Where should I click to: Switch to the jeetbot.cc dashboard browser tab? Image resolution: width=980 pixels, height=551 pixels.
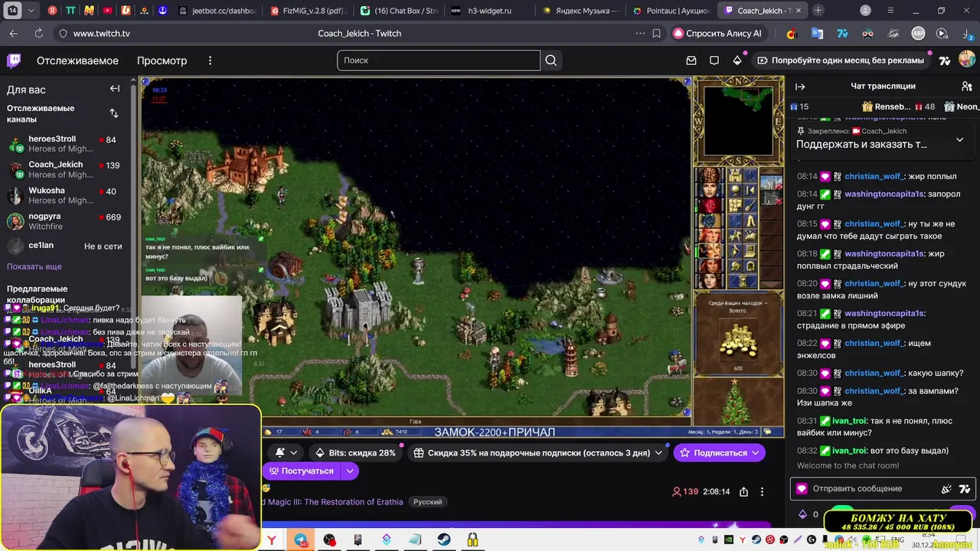point(217,11)
